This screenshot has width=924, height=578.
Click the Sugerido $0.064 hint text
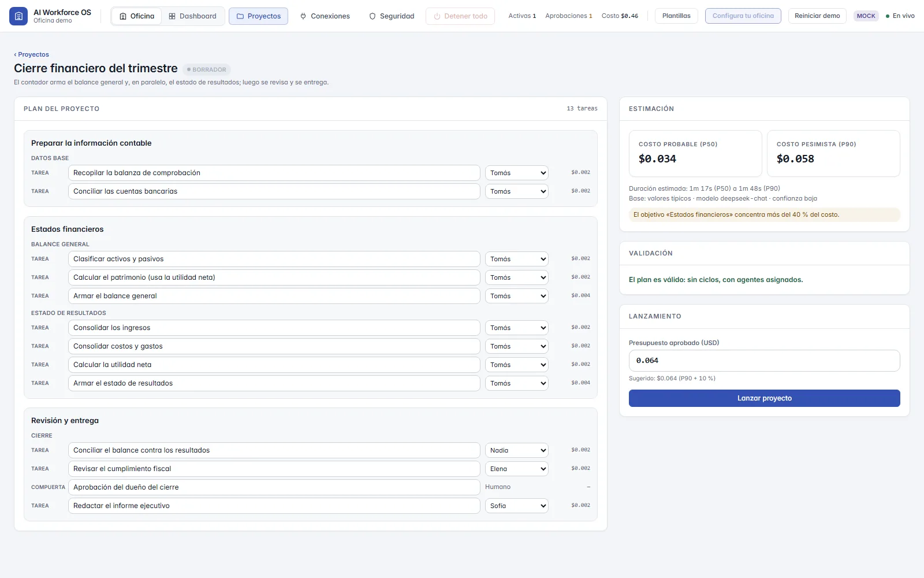(x=672, y=379)
